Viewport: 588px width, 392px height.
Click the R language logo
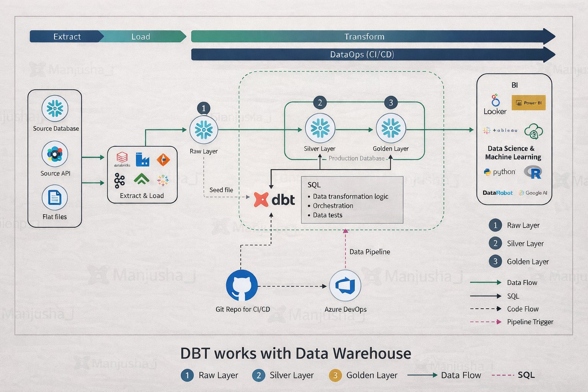pos(533,172)
